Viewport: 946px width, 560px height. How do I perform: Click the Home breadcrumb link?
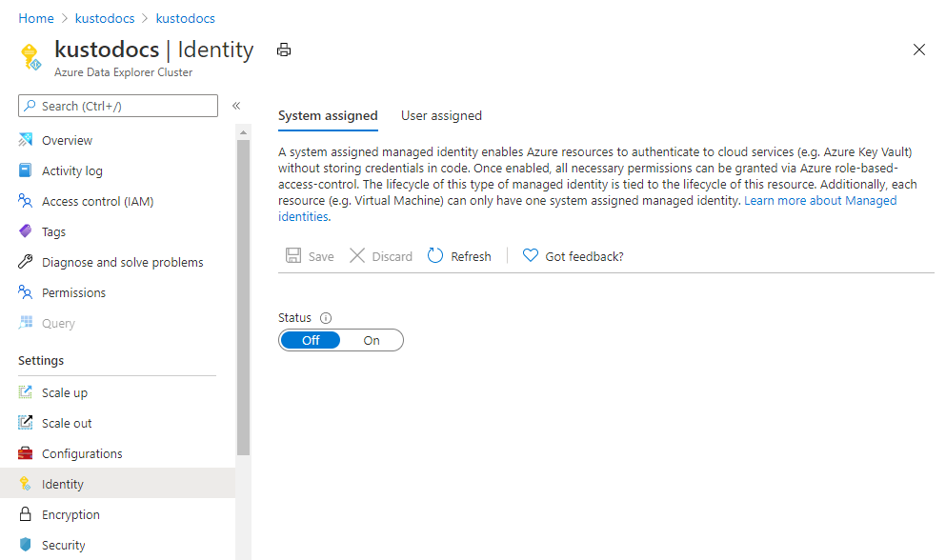point(36,18)
